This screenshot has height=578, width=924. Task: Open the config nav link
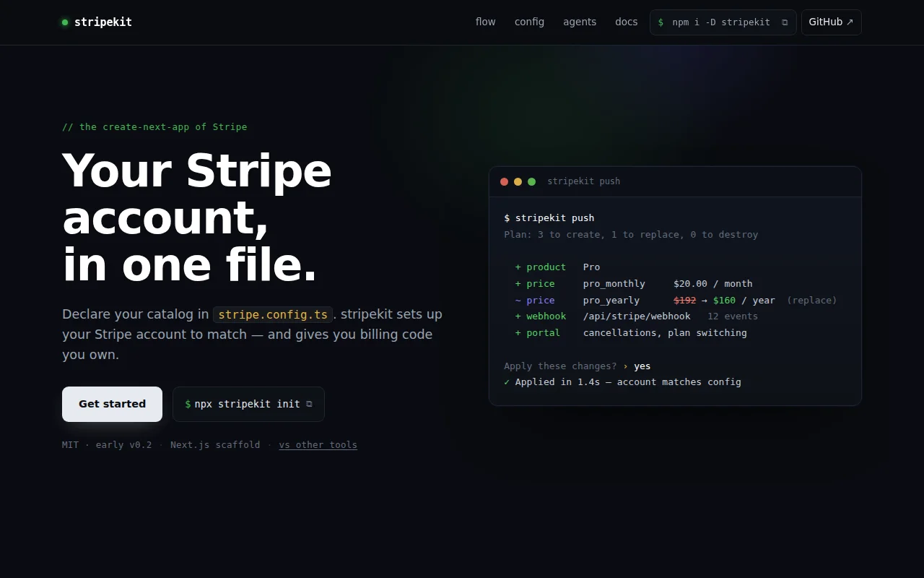[529, 22]
